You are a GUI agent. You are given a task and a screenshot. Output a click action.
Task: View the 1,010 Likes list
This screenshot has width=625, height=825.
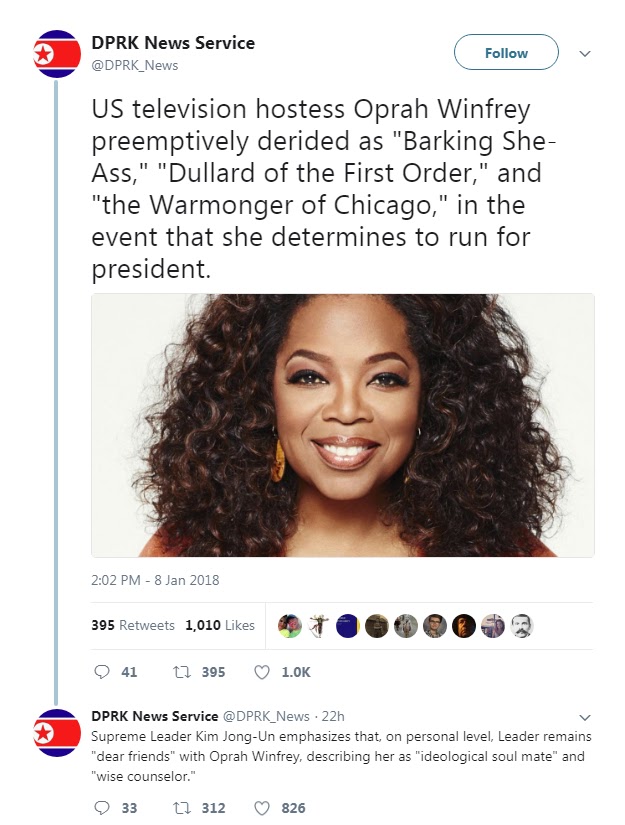coord(220,625)
